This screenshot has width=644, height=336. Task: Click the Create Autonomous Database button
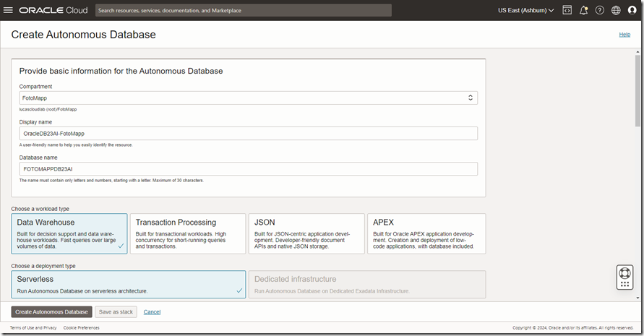[51, 311]
